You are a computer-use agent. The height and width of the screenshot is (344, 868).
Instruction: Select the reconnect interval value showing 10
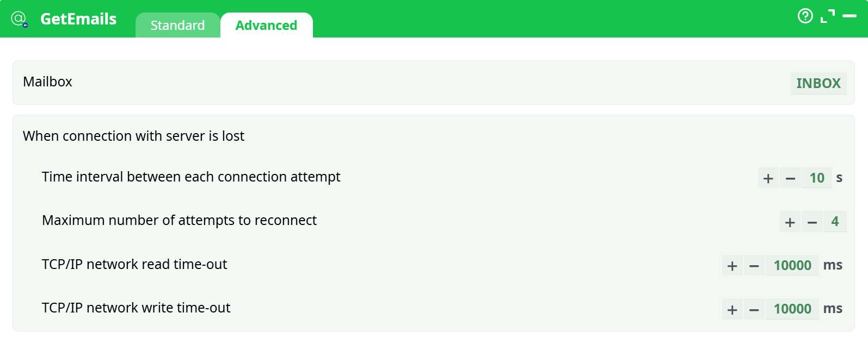point(816,177)
